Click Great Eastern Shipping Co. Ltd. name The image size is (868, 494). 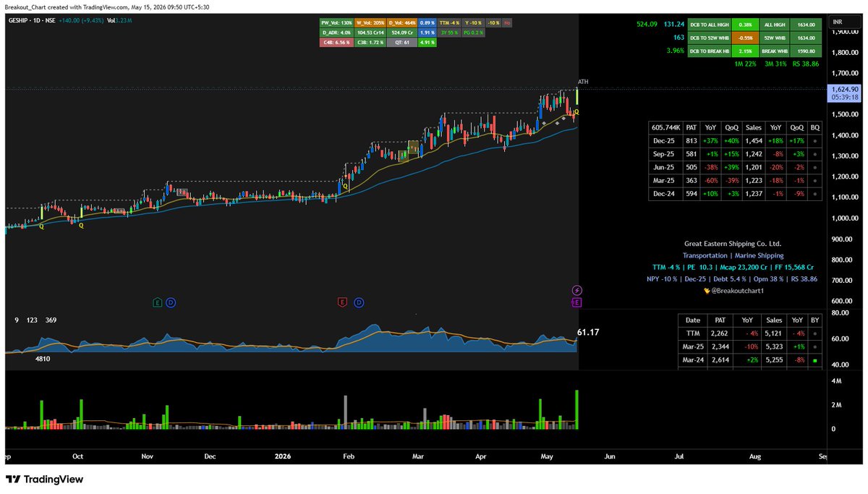point(733,244)
